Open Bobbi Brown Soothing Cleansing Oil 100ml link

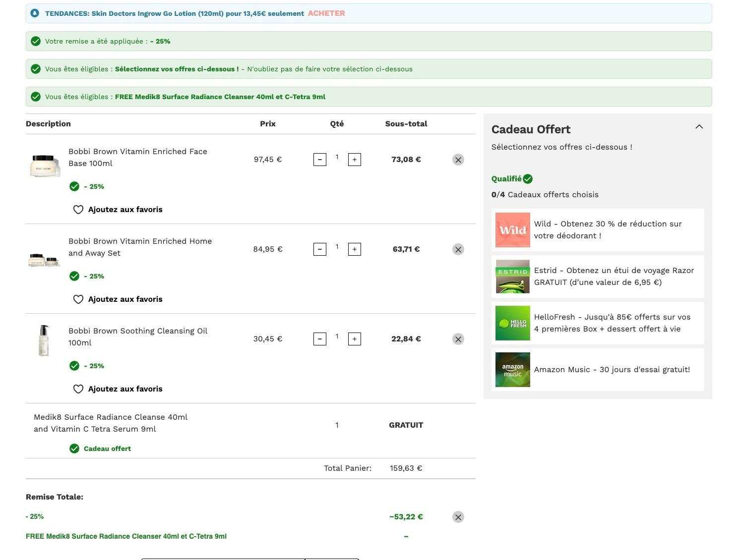coord(138,337)
